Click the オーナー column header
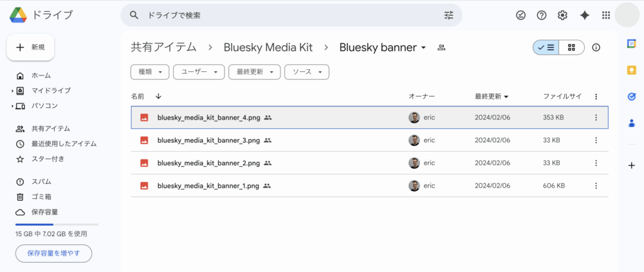The width and height of the screenshot is (644, 272). click(421, 96)
